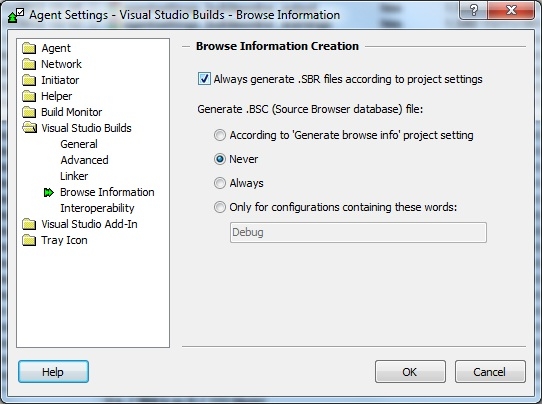Click the Debug configuration words text field

point(358,232)
